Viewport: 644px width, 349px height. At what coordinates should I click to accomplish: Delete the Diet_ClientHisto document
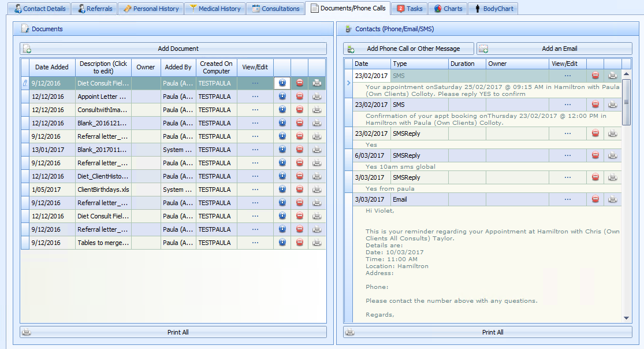pyautogui.click(x=299, y=176)
